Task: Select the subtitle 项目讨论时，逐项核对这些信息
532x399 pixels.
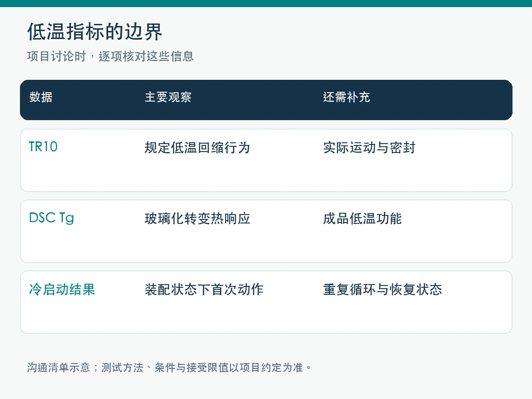Action: click(110, 57)
